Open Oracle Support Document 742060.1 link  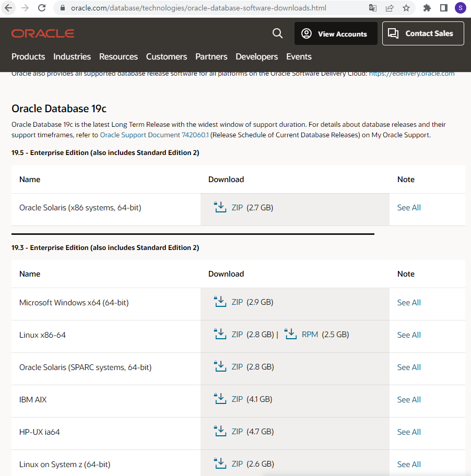point(154,135)
